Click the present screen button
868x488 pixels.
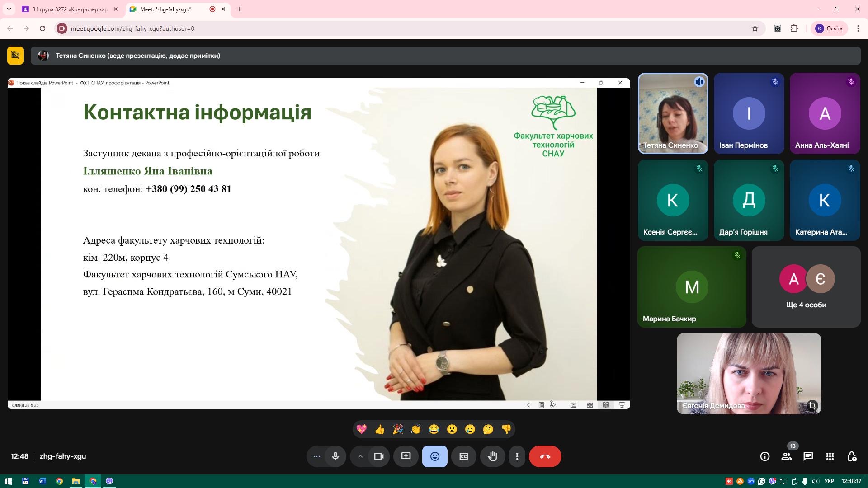point(406,456)
